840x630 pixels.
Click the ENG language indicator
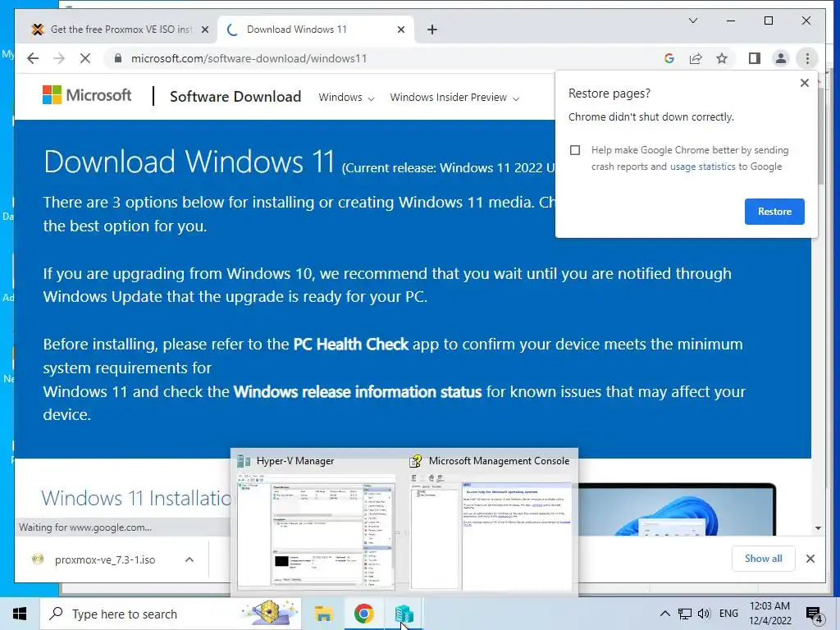pyautogui.click(x=728, y=614)
